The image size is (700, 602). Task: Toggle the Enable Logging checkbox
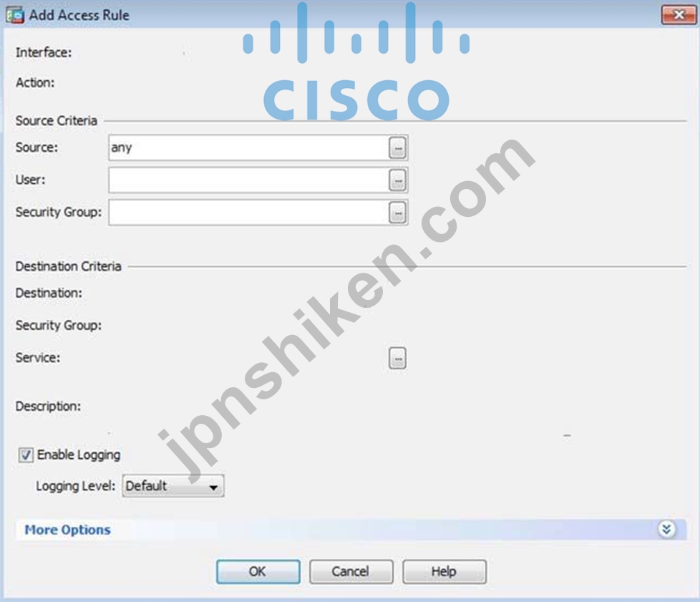pyautogui.click(x=26, y=455)
